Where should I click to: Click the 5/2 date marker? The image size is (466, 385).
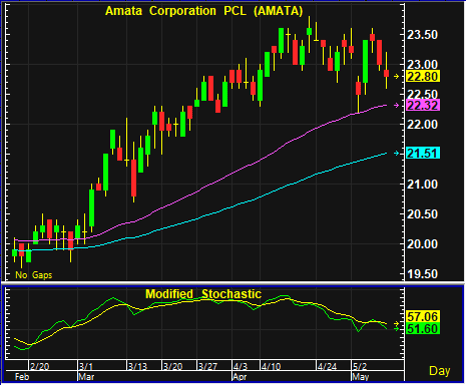(360, 366)
